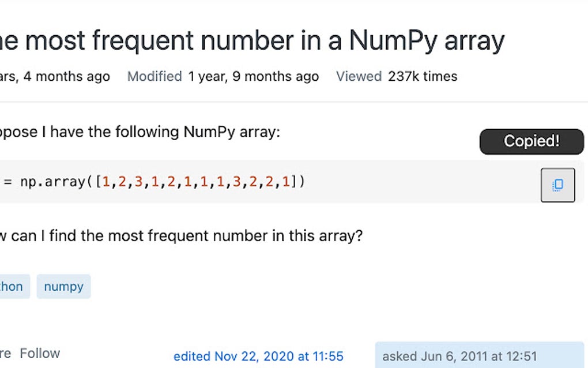Click the 'Viewed' label
Image resolution: width=588 pixels, height=368 pixels.
[359, 77]
